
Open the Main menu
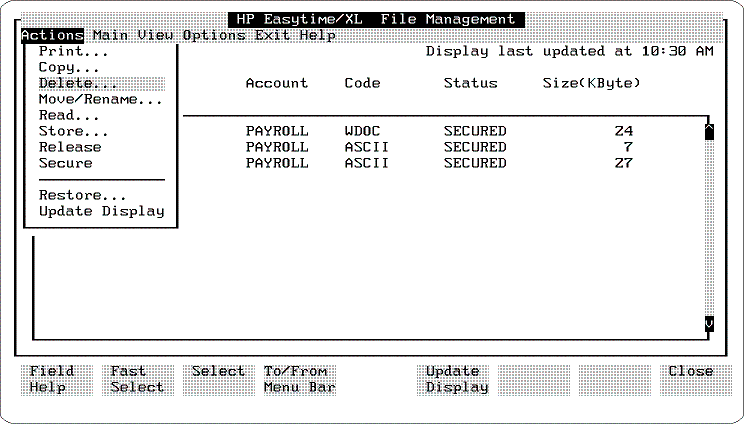click(110, 36)
